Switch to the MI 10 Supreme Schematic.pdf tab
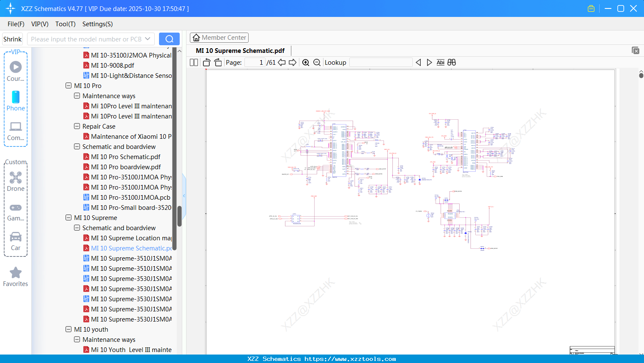The width and height of the screenshot is (644, 363). (x=240, y=50)
